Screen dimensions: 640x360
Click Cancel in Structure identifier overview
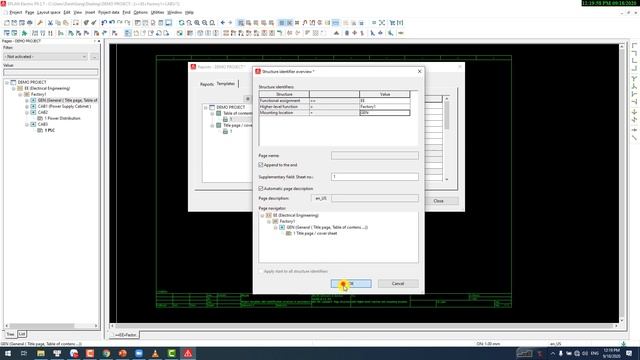pos(398,283)
